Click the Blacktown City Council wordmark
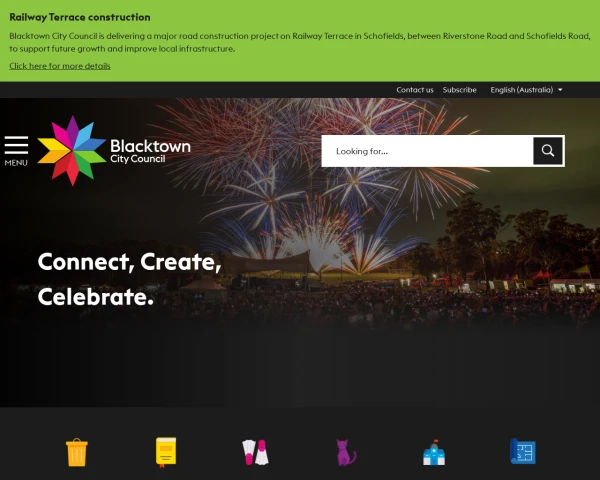The height and width of the screenshot is (480, 600). click(150, 151)
